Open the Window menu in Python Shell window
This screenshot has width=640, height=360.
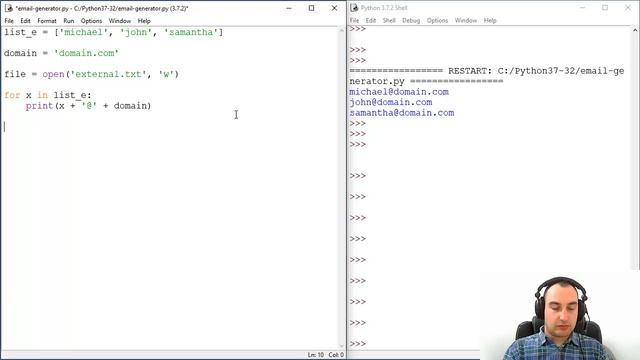pyautogui.click(x=466, y=20)
